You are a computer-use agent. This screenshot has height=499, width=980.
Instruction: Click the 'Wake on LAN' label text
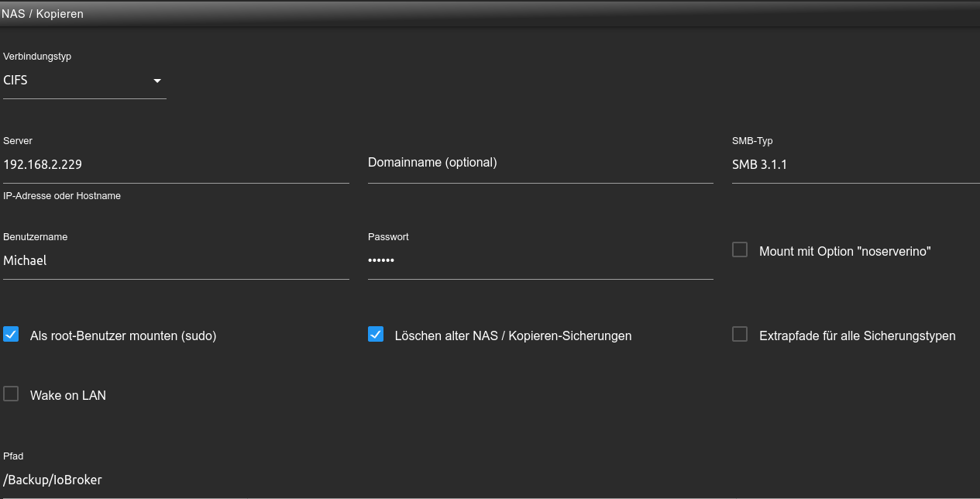[x=68, y=395]
